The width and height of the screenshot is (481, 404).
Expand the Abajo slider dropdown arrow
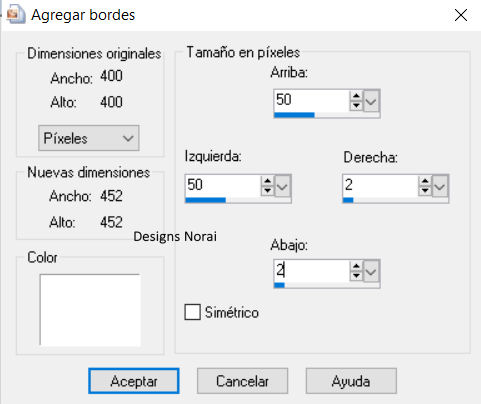coord(371,271)
